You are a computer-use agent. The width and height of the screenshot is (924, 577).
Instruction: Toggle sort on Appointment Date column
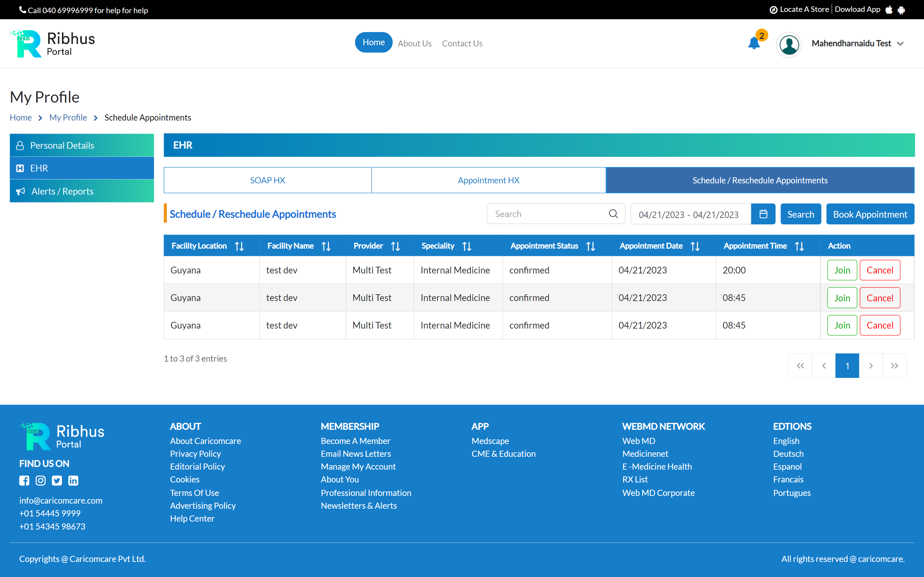tap(695, 246)
